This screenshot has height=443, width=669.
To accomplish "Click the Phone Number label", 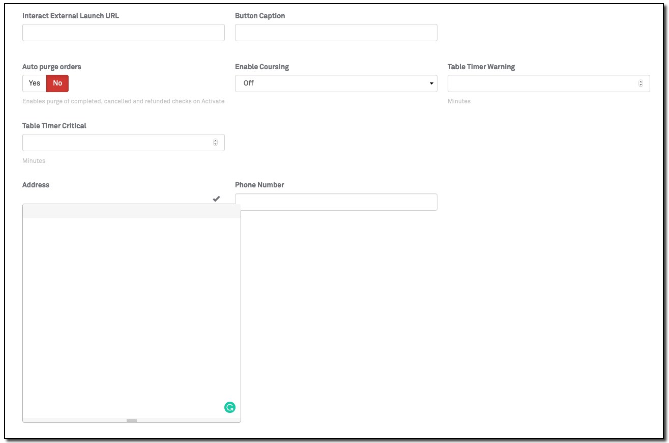I will pyautogui.click(x=259, y=185).
